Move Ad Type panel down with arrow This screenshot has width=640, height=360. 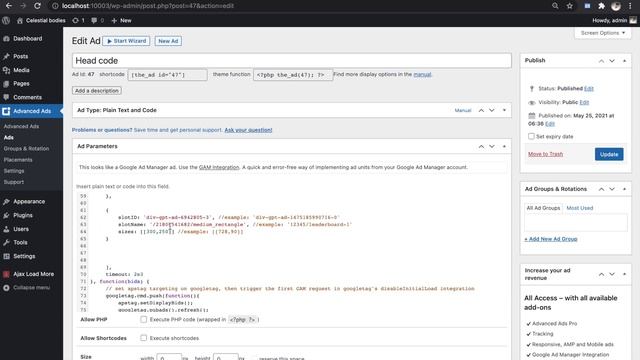(x=492, y=110)
